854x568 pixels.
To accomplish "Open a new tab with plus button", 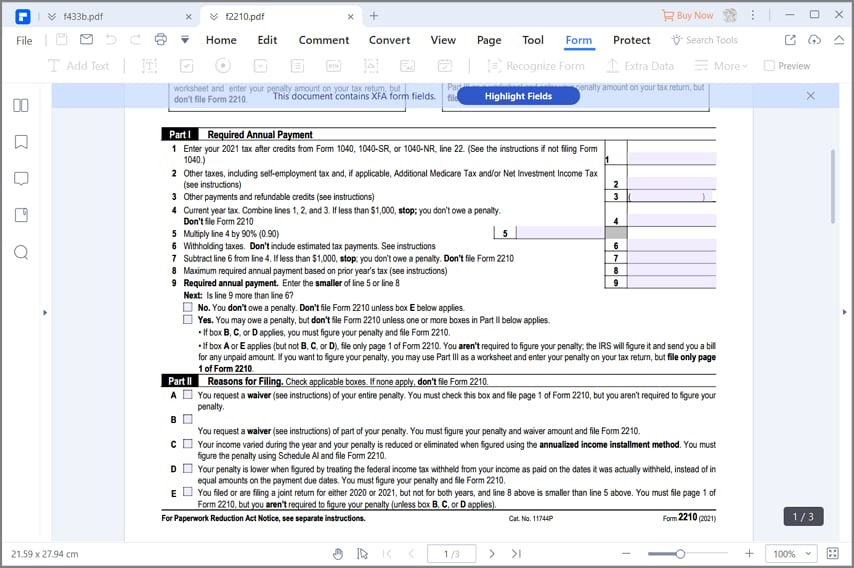I will 374,16.
